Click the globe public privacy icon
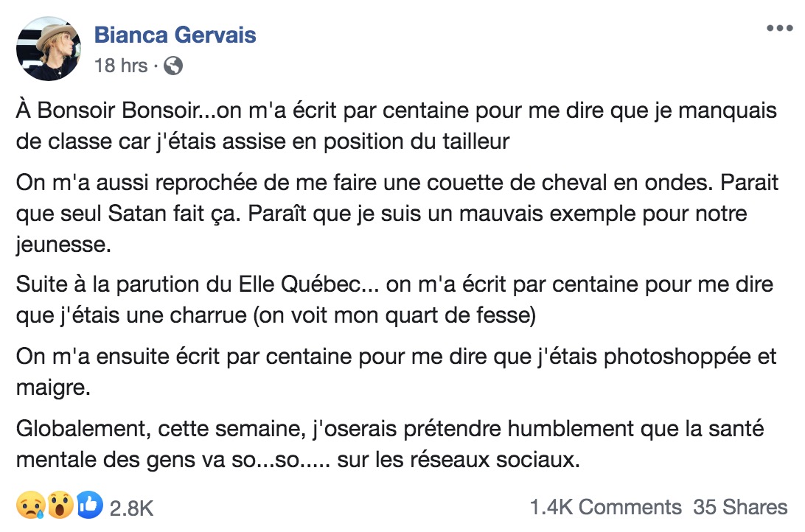Image resolution: width=805 pixels, height=532 pixels. point(173,66)
